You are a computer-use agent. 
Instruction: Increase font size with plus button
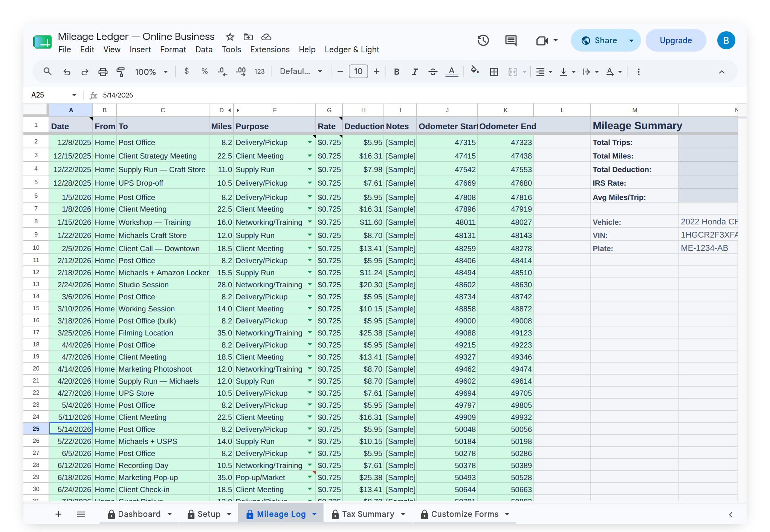(x=376, y=72)
